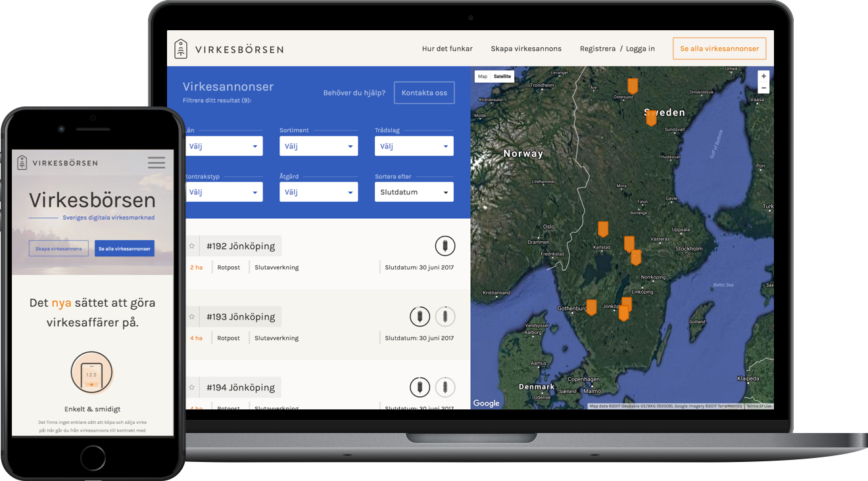868x481 pixels.
Task: Zoom out on the map with minus
Action: (763, 88)
